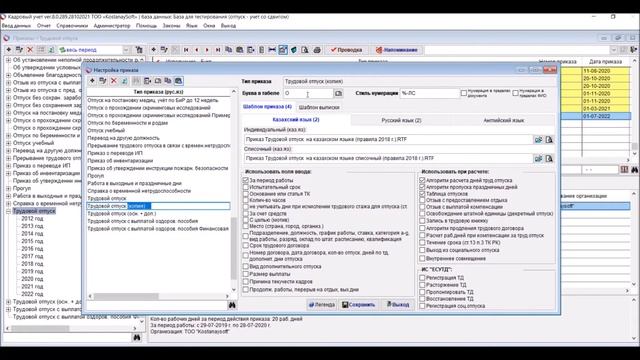Check Испытательный срок checkbox
Viewport: 640px width, 360px height.
246,187
